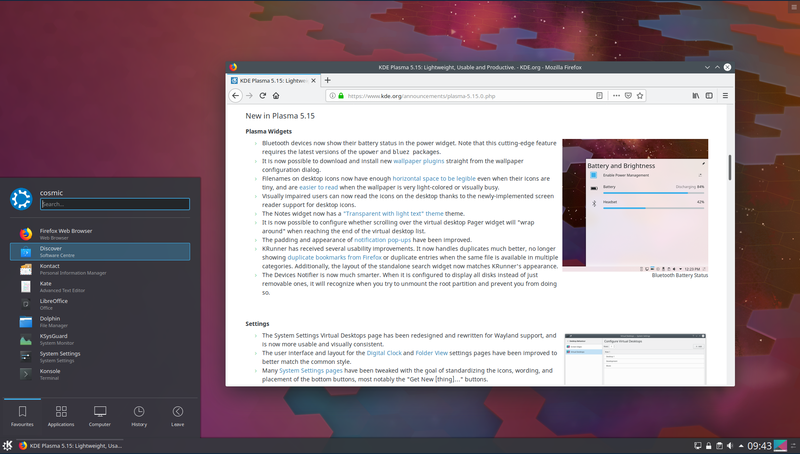Follow duplicate bookmarks from Firefox link

click(334, 257)
